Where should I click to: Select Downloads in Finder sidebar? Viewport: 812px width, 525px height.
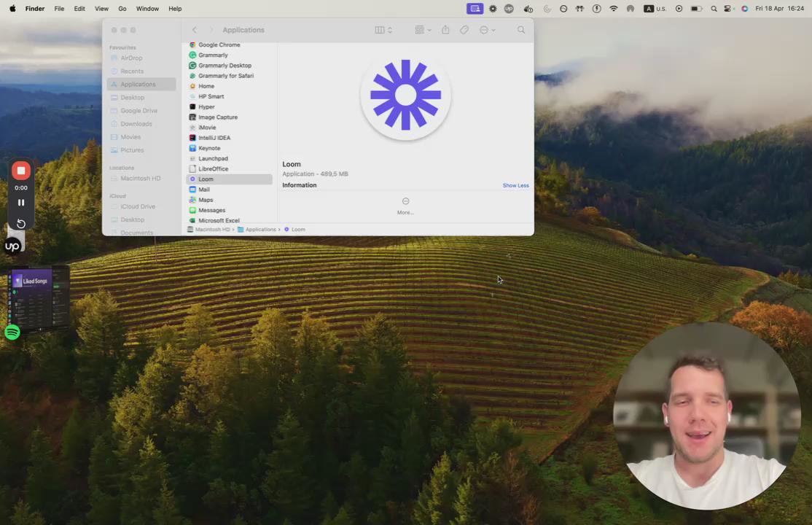click(x=141, y=124)
